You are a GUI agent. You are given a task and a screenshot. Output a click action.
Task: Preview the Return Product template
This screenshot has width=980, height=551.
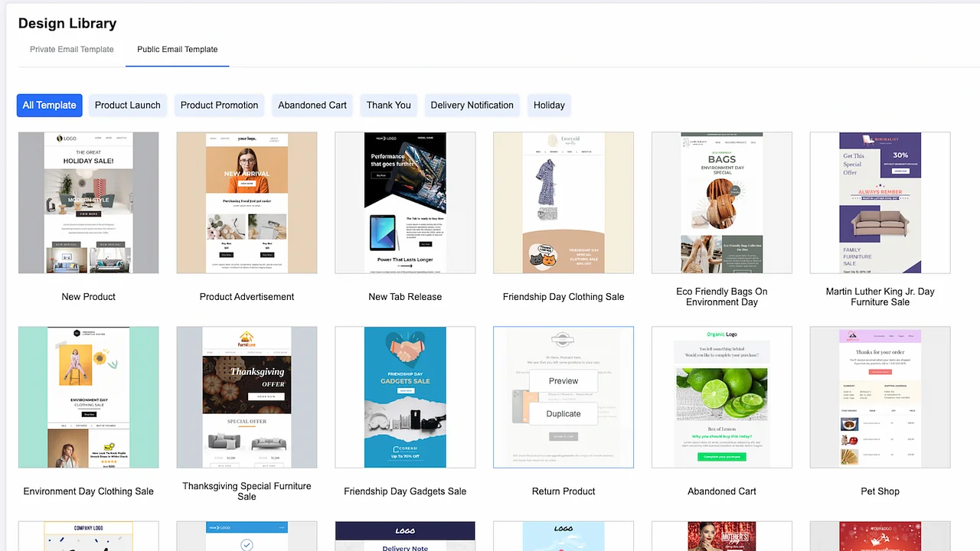563,380
